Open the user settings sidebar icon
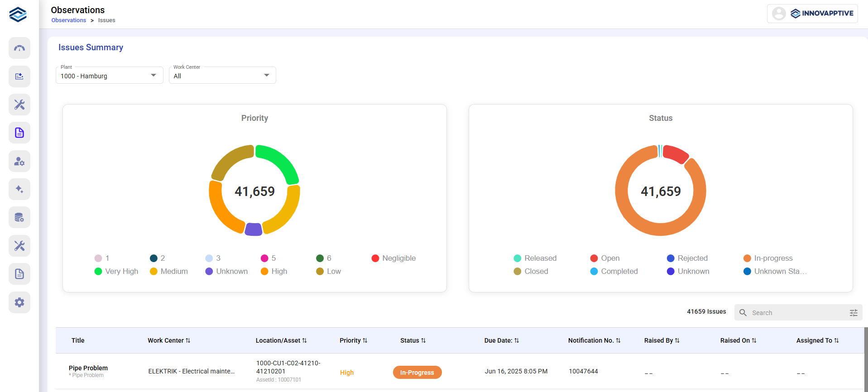 pos(19,161)
